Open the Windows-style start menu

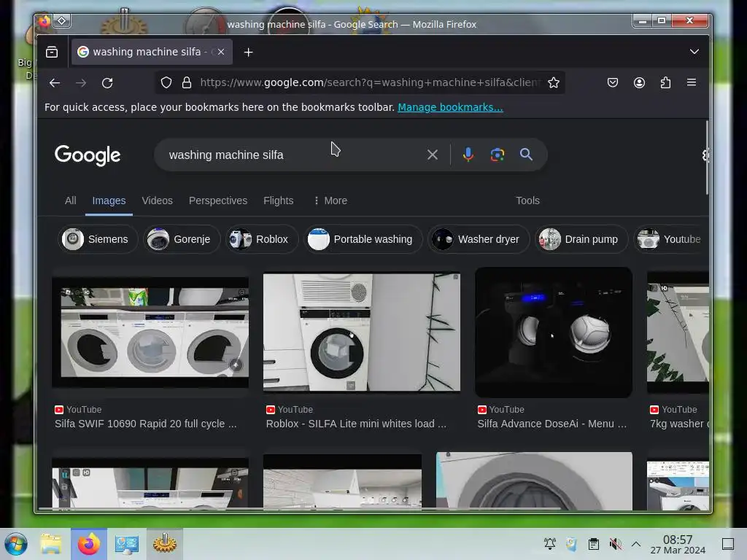point(16,544)
